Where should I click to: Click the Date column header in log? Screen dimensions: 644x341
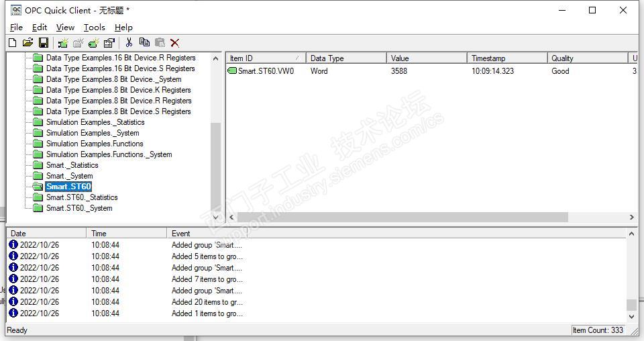coord(46,234)
